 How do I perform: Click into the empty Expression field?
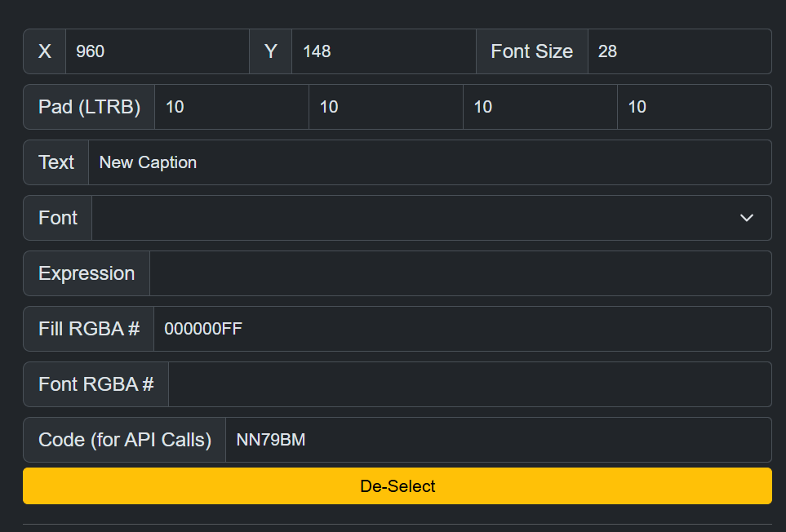(460, 273)
